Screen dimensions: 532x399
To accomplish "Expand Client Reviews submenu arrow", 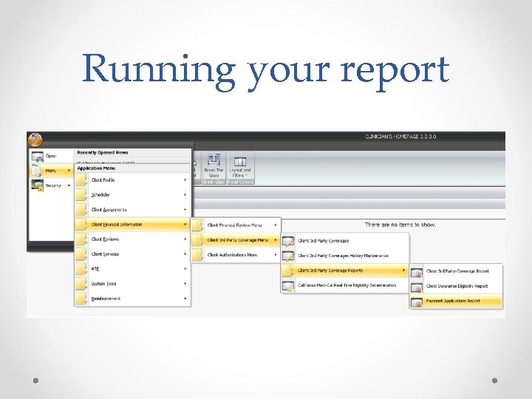I will tap(185, 239).
